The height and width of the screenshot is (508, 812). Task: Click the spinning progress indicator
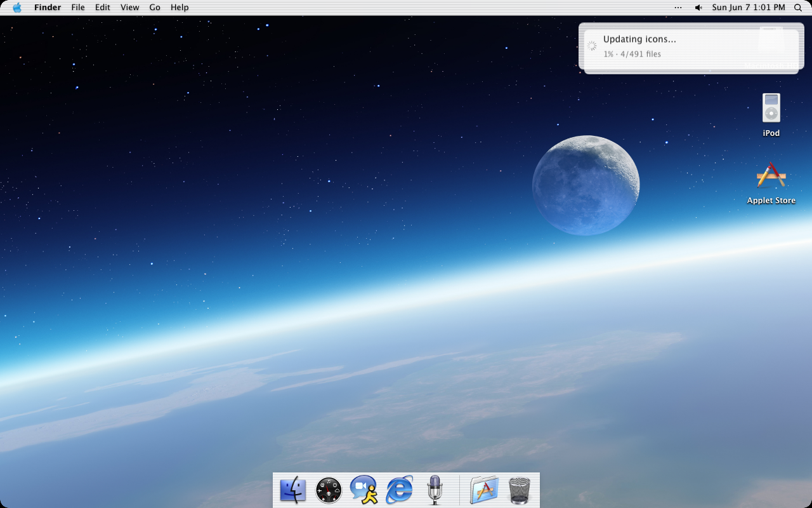click(592, 46)
